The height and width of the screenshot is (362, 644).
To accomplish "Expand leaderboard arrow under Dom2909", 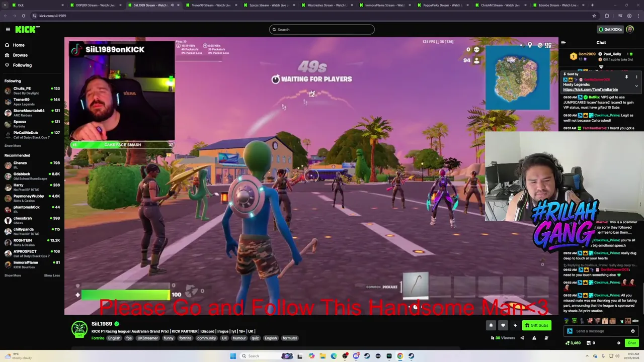I will (x=601, y=66).
